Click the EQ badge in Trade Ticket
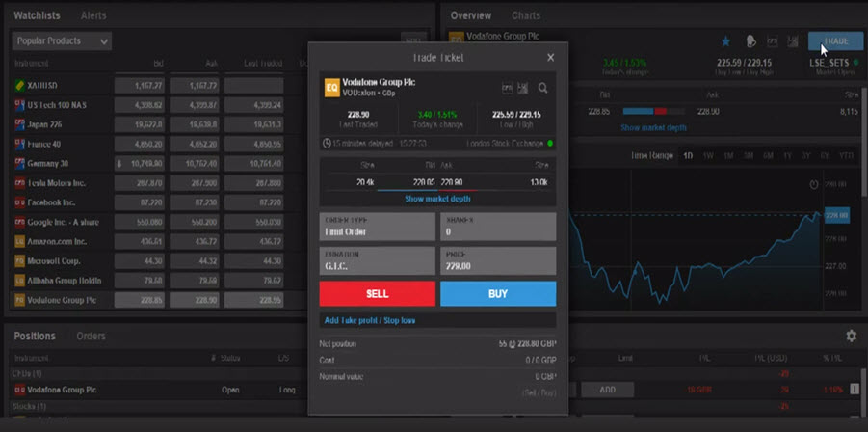The image size is (868, 432). click(x=331, y=88)
